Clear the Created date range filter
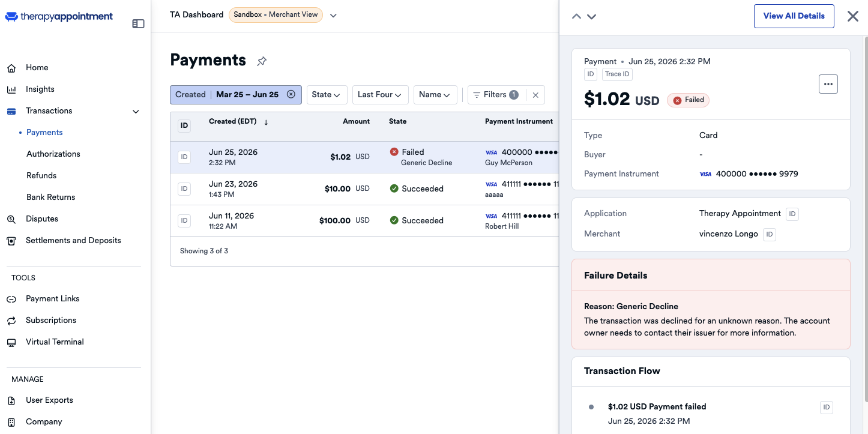This screenshot has width=868, height=434. coord(291,95)
